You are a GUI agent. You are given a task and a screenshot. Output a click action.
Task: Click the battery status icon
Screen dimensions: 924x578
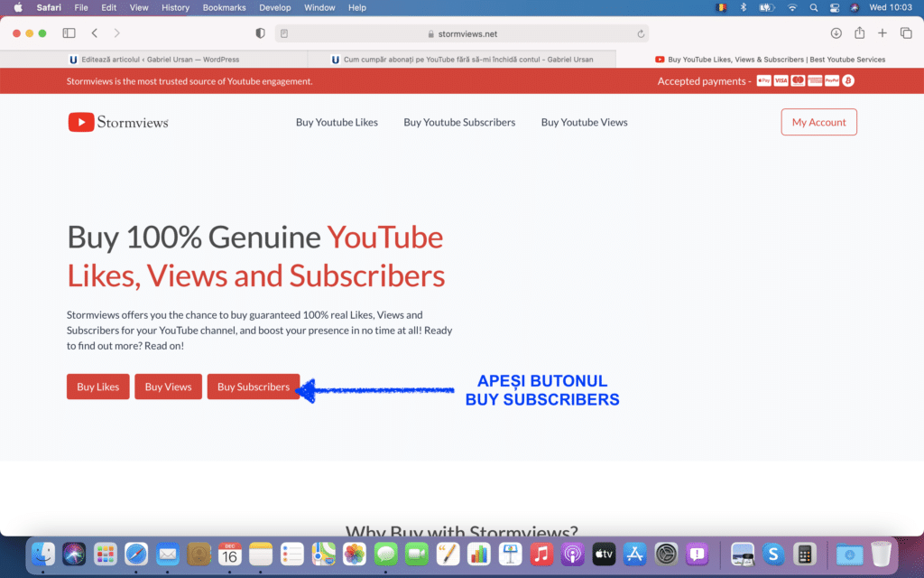766,7
